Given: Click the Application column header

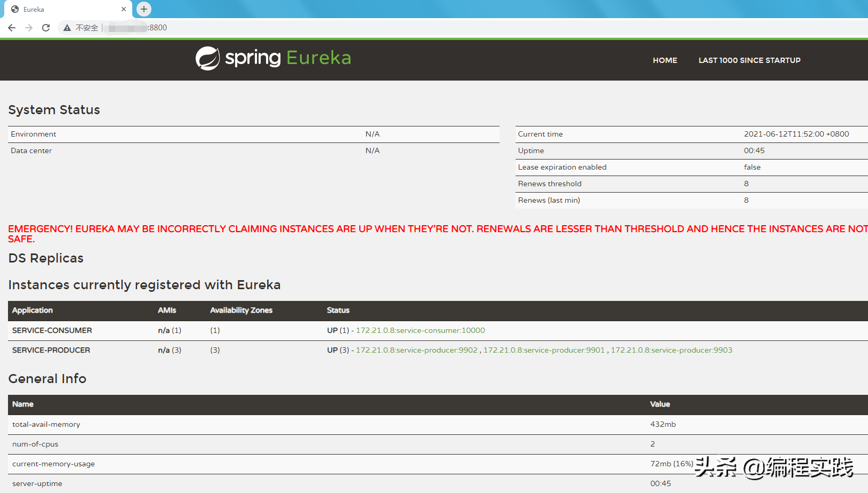Looking at the screenshot, I should [33, 310].
